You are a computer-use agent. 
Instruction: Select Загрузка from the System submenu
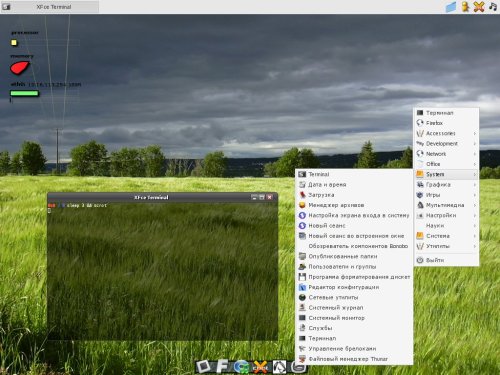pyautogui.click(x=354, y=195)
